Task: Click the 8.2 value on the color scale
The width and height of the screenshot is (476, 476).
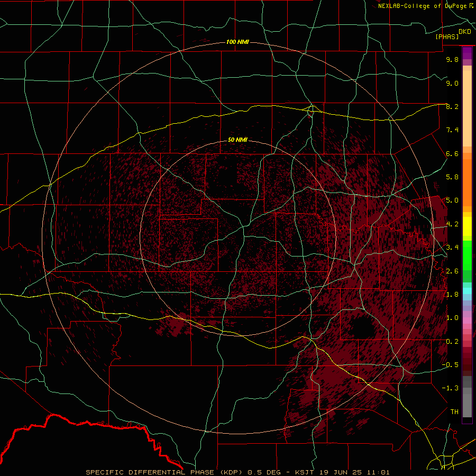Action: 452,106
